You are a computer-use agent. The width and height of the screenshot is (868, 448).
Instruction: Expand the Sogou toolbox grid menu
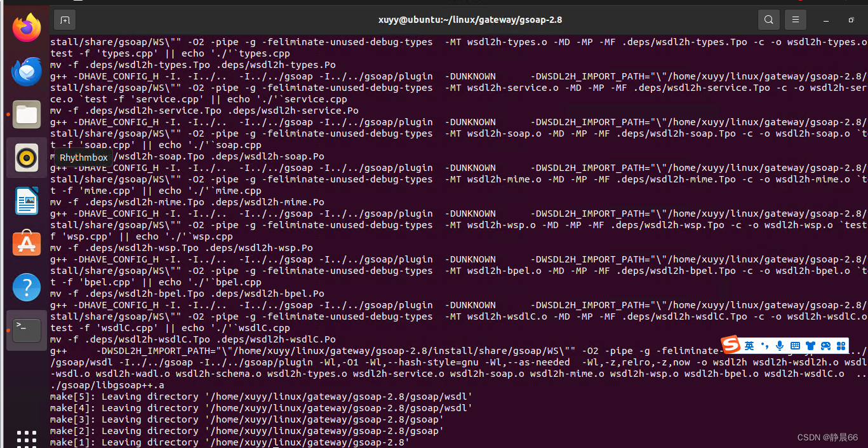[841, 345]
